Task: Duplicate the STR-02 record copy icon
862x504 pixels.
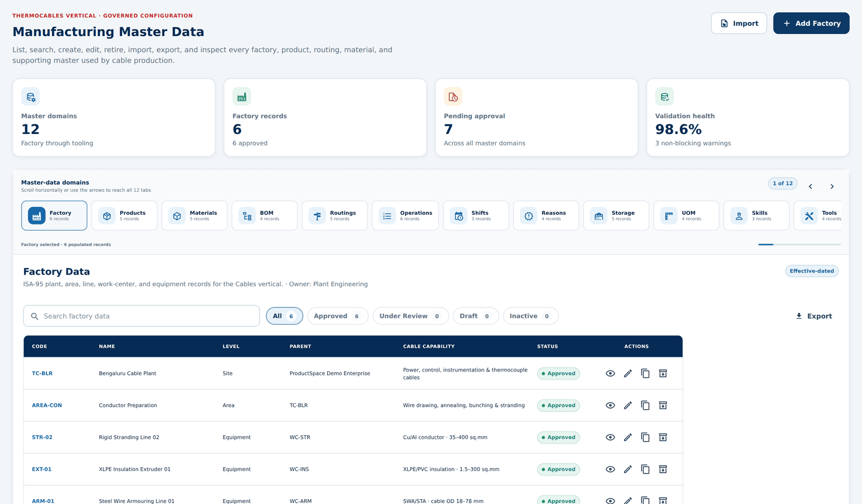Action: click(x=645, y=437)
